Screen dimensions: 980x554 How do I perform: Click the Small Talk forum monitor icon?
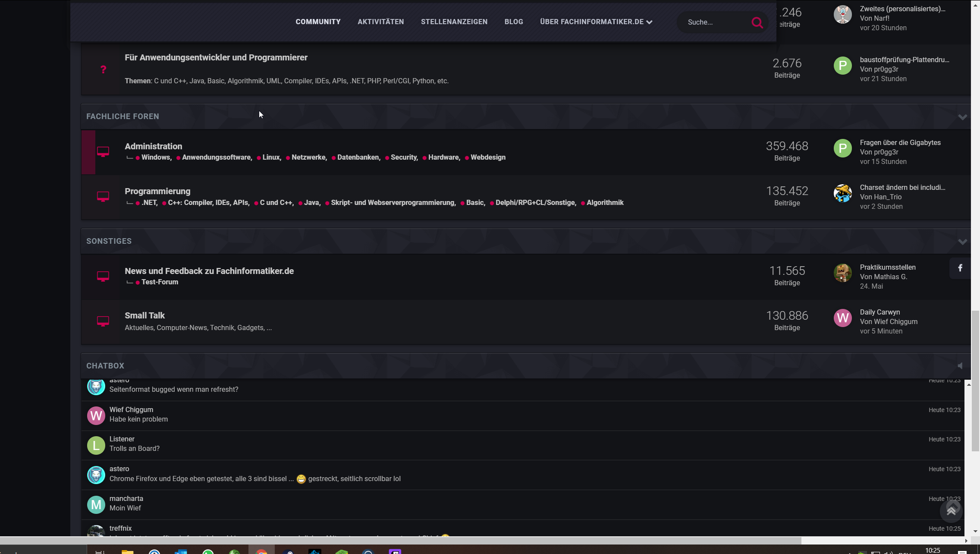(103, 321)
